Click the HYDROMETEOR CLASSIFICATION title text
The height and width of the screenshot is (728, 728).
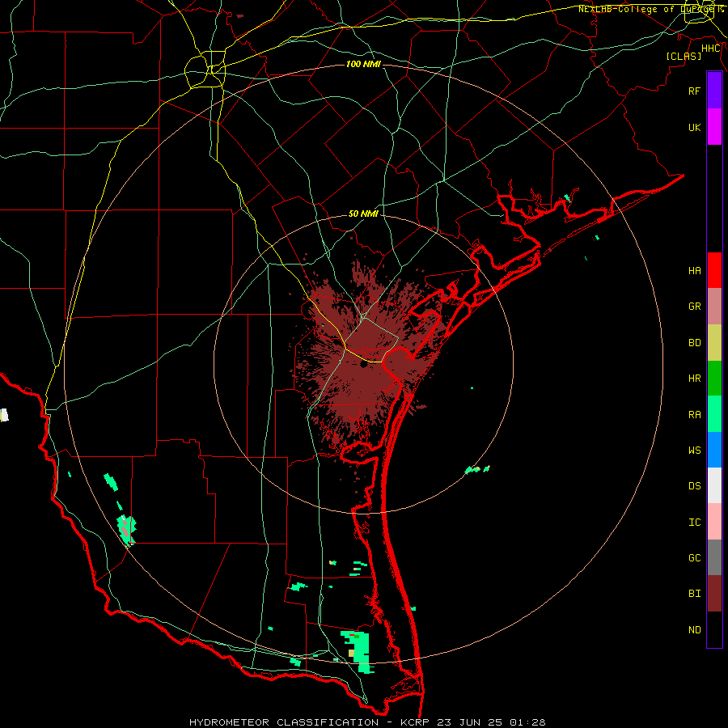(x=284, y=722)
